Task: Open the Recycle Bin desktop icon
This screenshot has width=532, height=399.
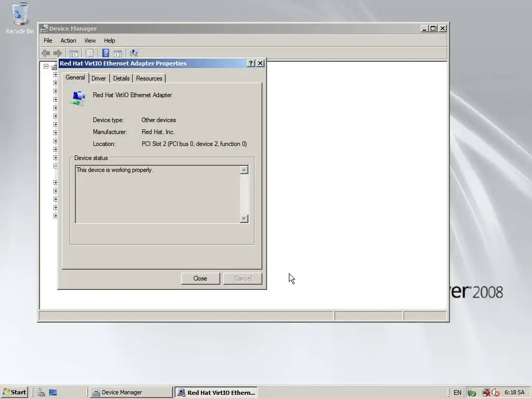Action: 20,18
